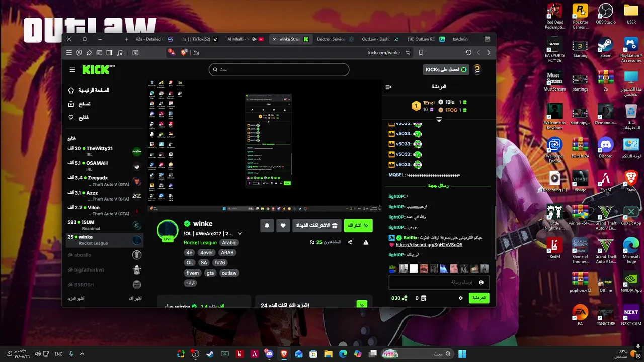Open TheWitty21 channel in sidebar
644x362 pixels.
105,151
